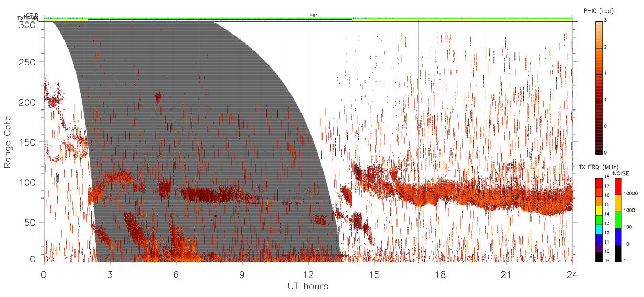Click the x-axis tick label '12'
The width and height of the screenshot is (644, 297).
coord(308,274)
